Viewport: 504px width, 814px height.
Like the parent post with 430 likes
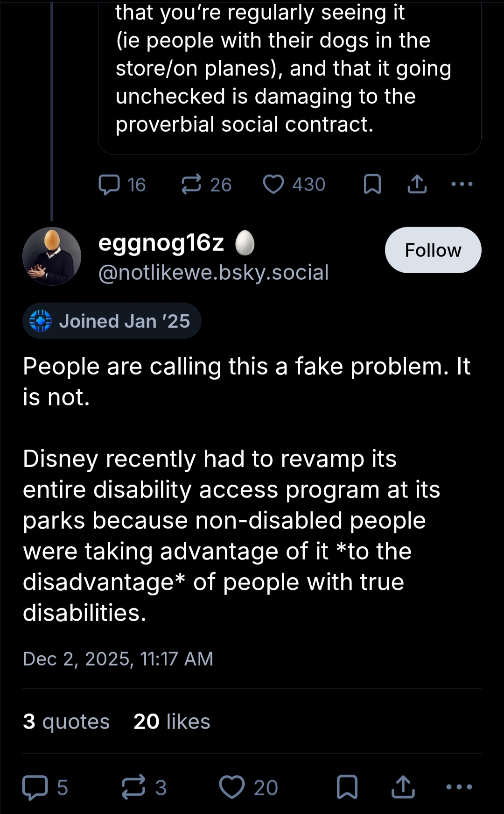tap(273, 184)
